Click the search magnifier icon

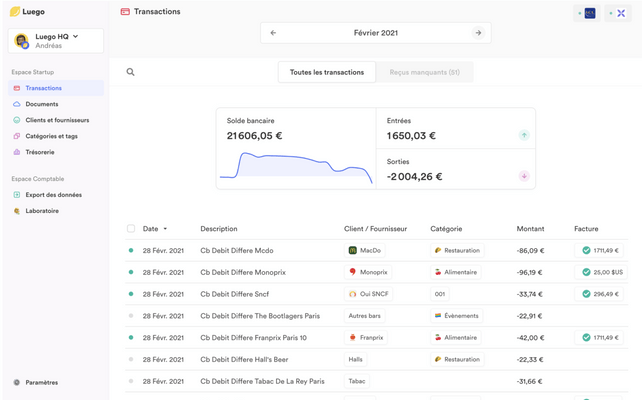(x=130, y=72)
